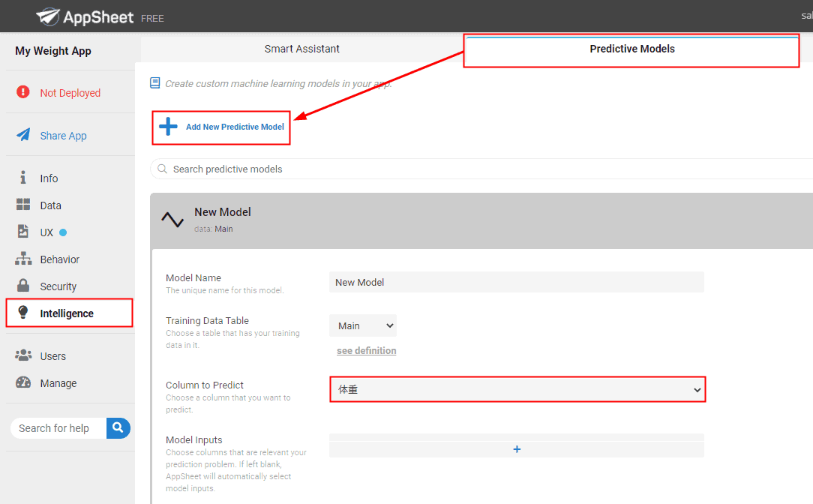Click the Info sidebar icon
Image resolution: width=813 pixels, height=504 pixels.
pos(22,178)
